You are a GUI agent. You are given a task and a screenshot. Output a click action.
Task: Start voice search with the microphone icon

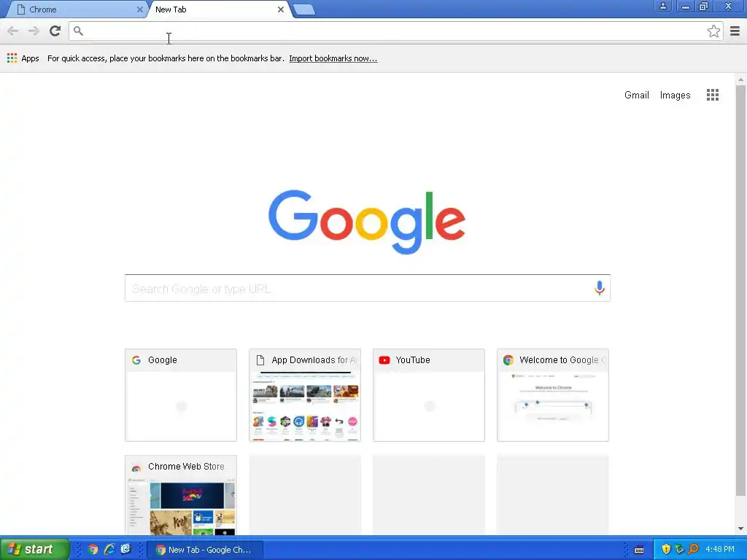coord(600,288)
